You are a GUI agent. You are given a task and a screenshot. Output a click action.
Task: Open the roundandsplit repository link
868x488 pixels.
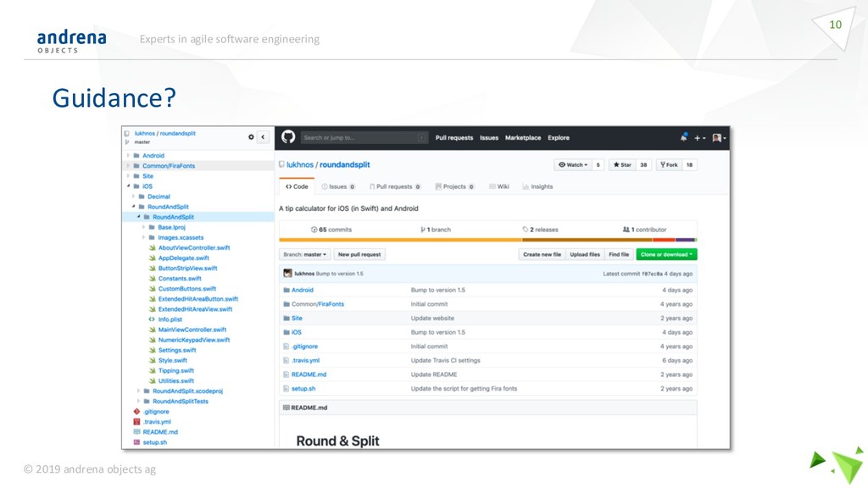coord(344,164)
